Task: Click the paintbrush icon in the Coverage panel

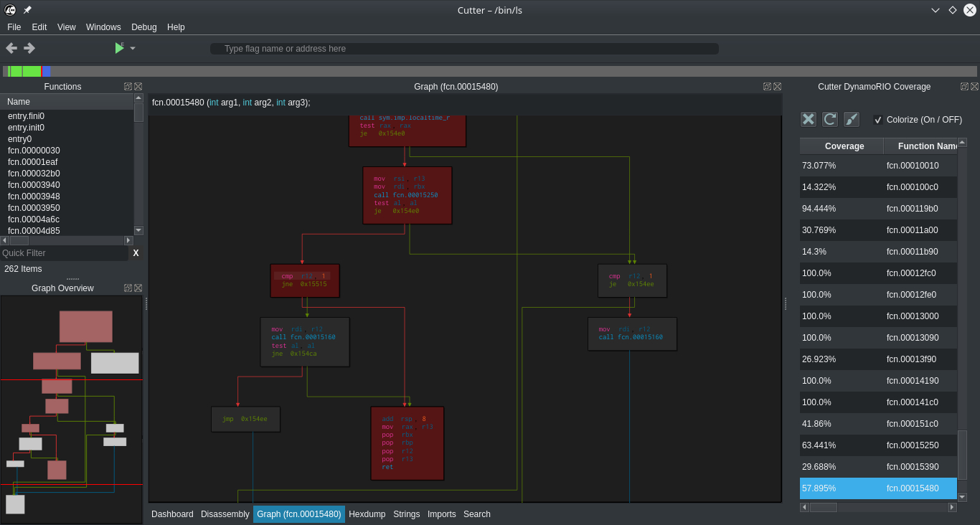Action: coord(852,120)
